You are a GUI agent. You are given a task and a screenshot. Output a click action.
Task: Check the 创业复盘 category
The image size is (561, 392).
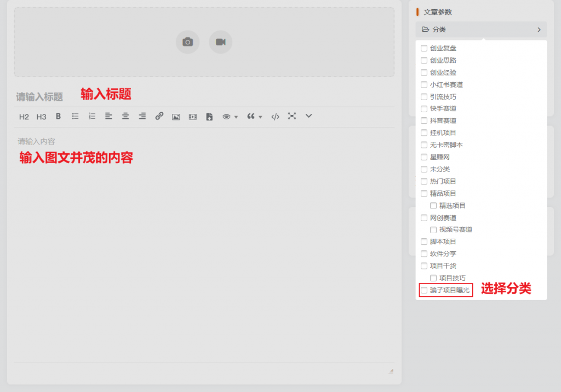pos(423,48)
